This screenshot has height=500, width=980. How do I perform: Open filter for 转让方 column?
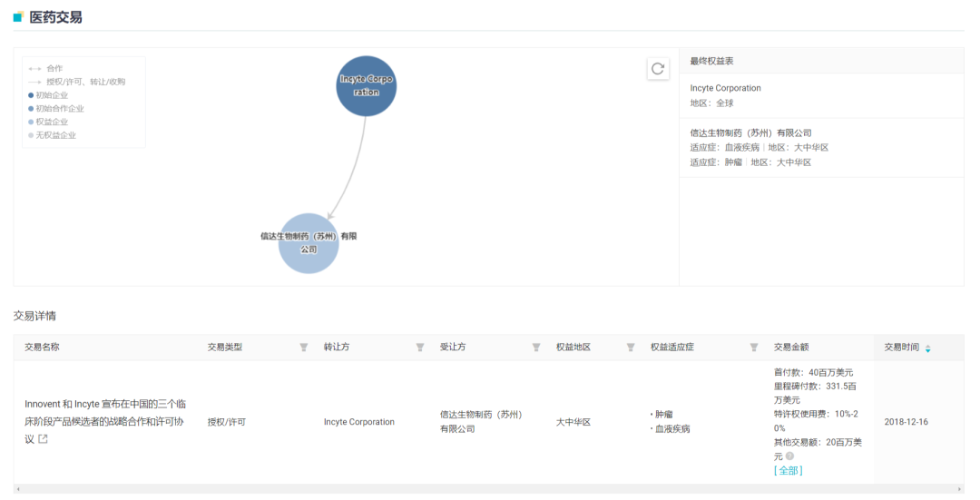(420, 348)
